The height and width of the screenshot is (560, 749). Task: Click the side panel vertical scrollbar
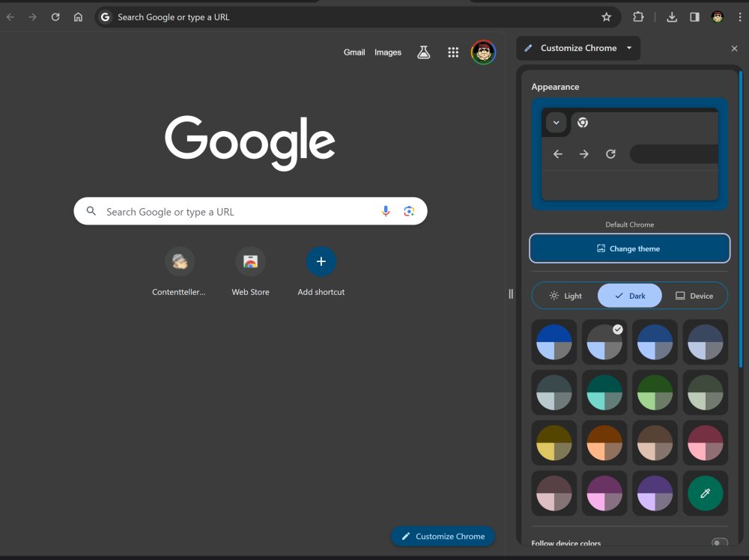pos(741,219)
